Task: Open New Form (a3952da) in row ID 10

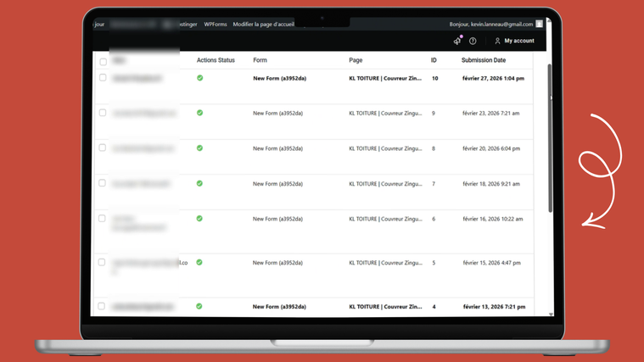Action: 280,78
